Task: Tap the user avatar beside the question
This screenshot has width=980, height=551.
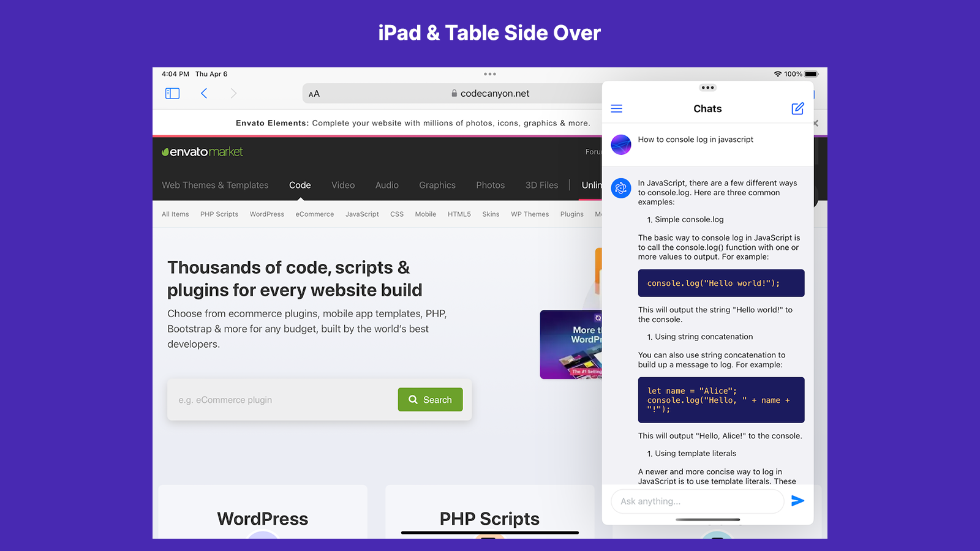Action: pyautogui.click(x=621, y=144)
